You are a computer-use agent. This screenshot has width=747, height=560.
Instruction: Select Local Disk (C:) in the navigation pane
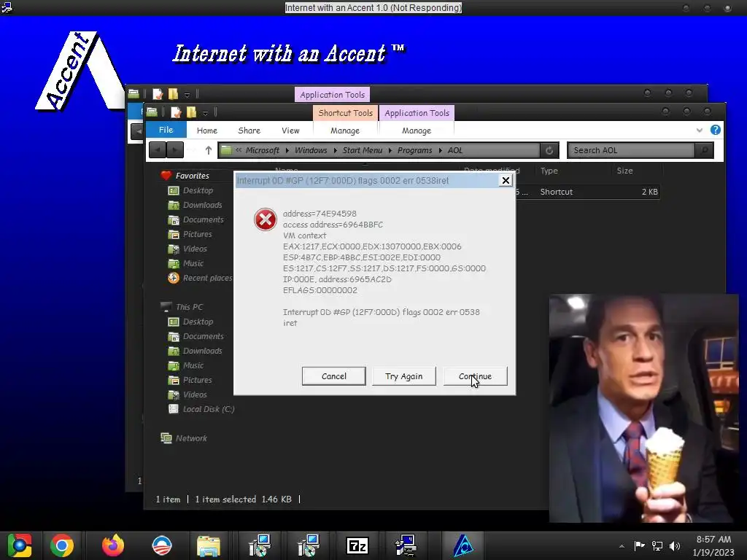(x=208, y=409)
